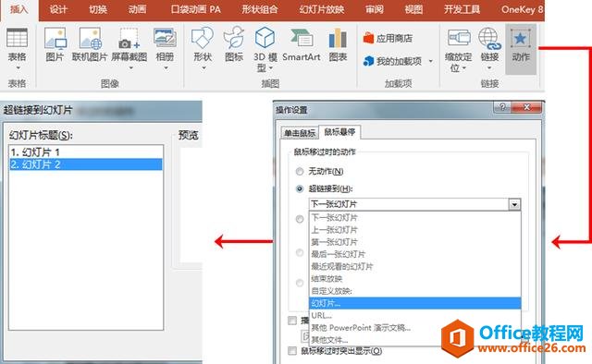Choose 最近观看的幻灯片 option
This screenshot has width=592, height=364.
(x=415, y=267)
